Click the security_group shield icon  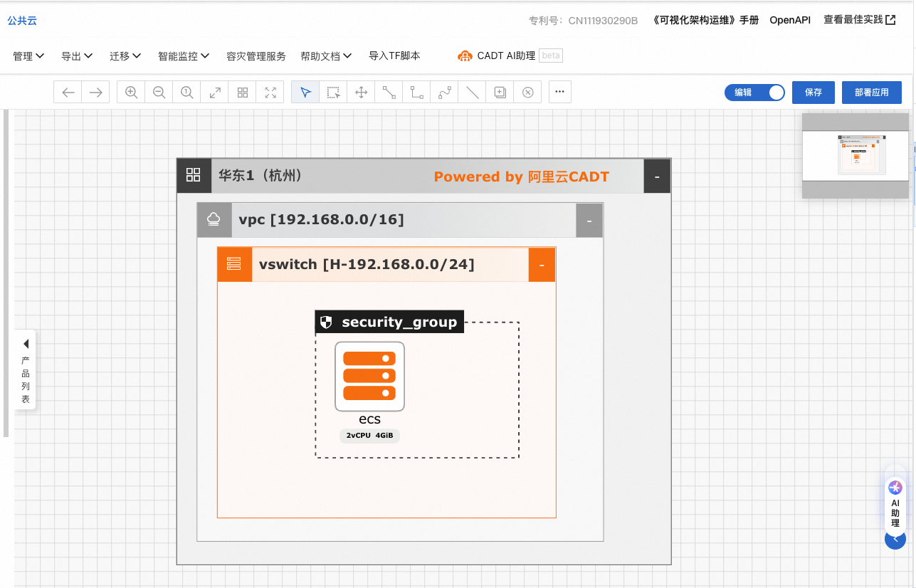point(326,322)
